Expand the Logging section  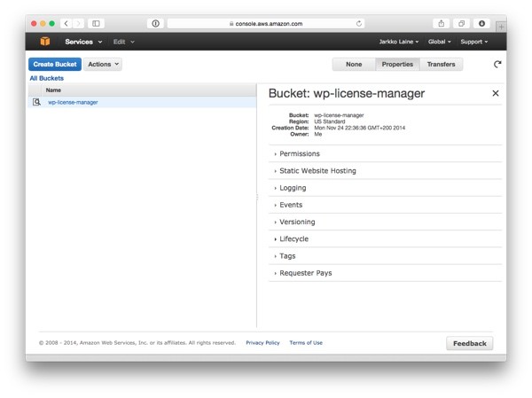[385, 188]
